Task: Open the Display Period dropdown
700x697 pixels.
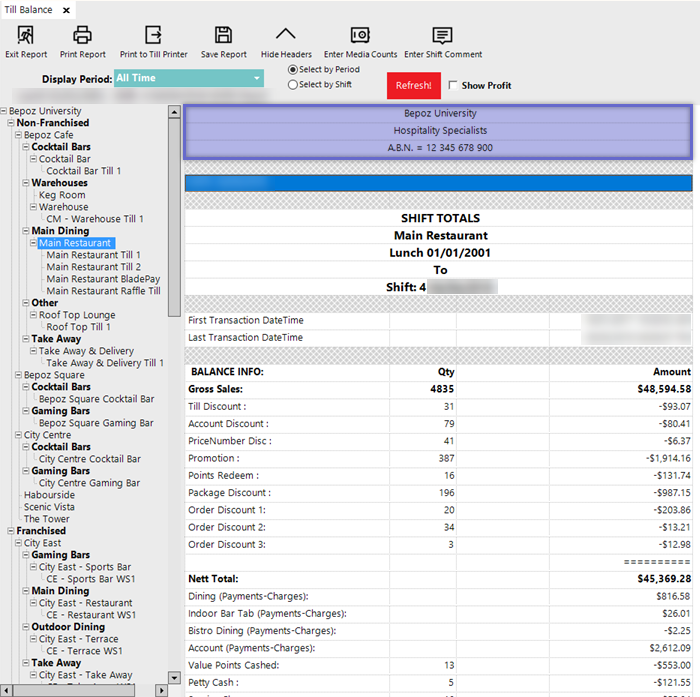Action: 257,78
